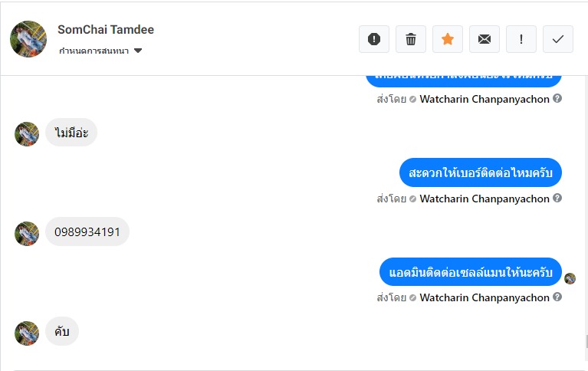The width and height of the screenshot is (588, 371).
Task: Click the chat scrollbar thumb at the right edge
Action: [586, 342]
